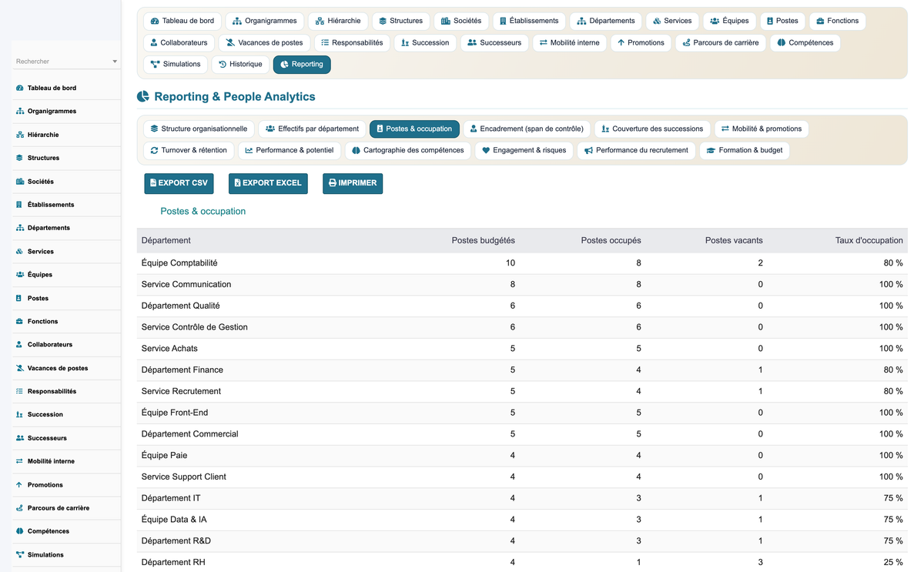Open the Rechercher dropdown arrow
The image size is (924, 572).
[115, 62]
